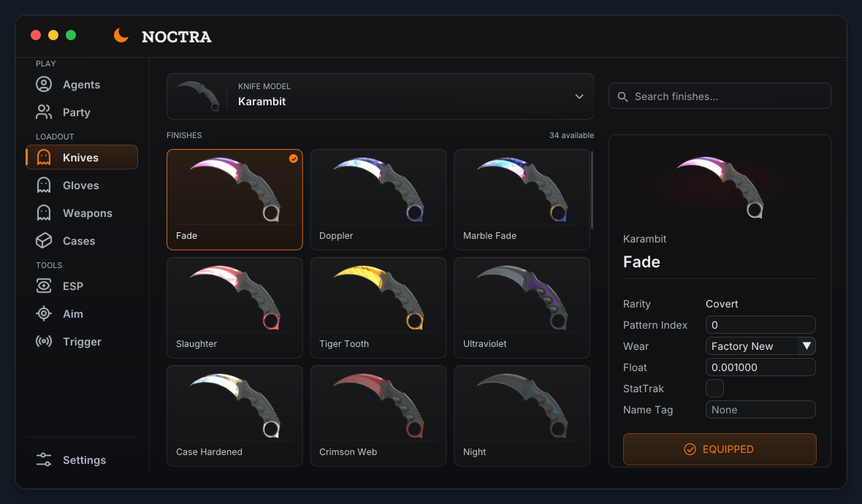Click the finishes list scrollbar
The image size is (862, 504).
(x=592, y=190)
